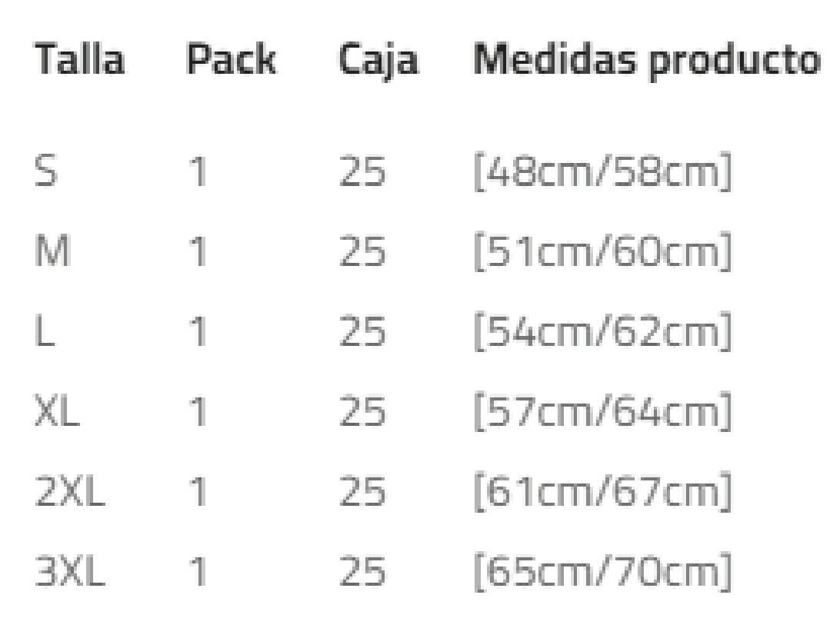Click the L size label
This screenshot has width=840, height=638.
point(43,334)
